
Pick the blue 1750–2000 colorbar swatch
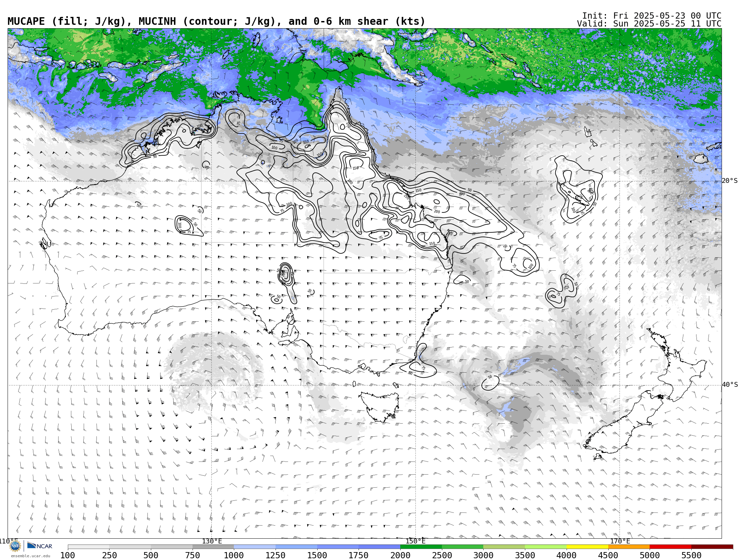[379, 547]
